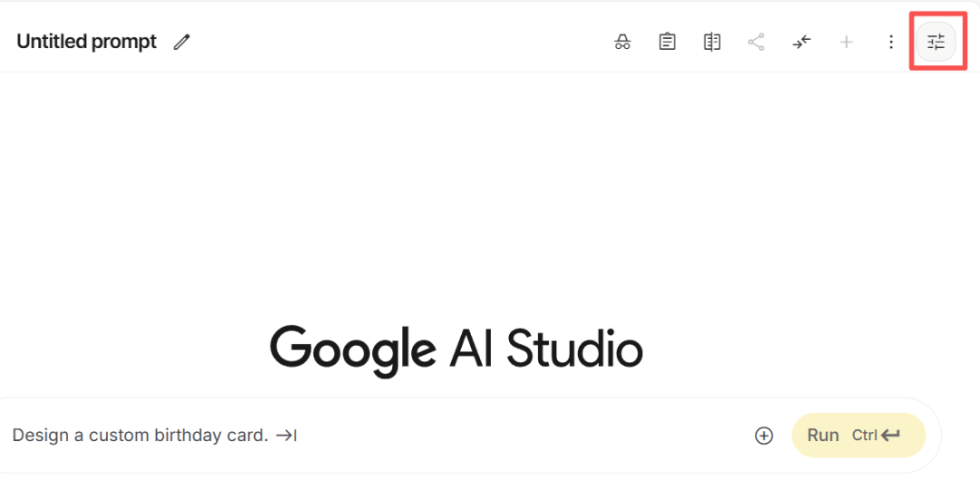Toggle the run settings sliders panel
The width and height of the screenshot is (980, 490).
(x=936, y=42)
